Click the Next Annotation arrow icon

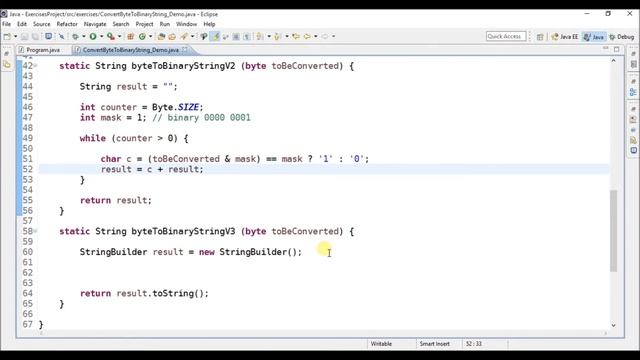tap(260, 36)
